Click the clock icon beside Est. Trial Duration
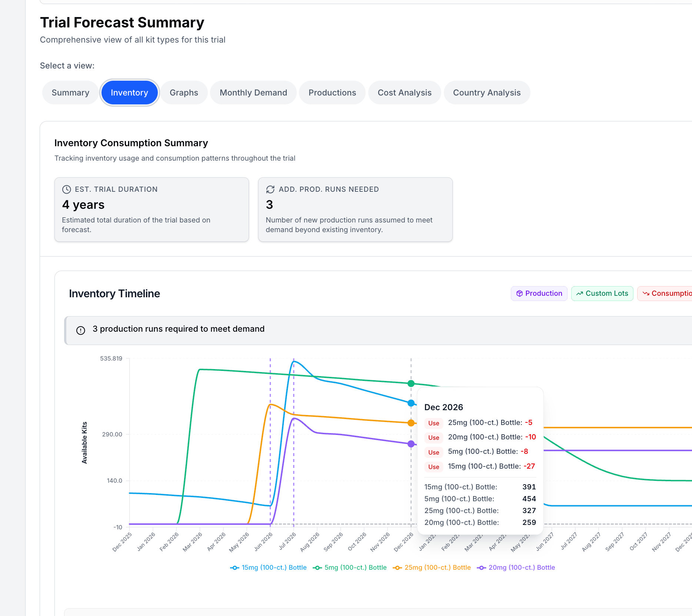Viewport: 692px width, 616px height. 66,190
